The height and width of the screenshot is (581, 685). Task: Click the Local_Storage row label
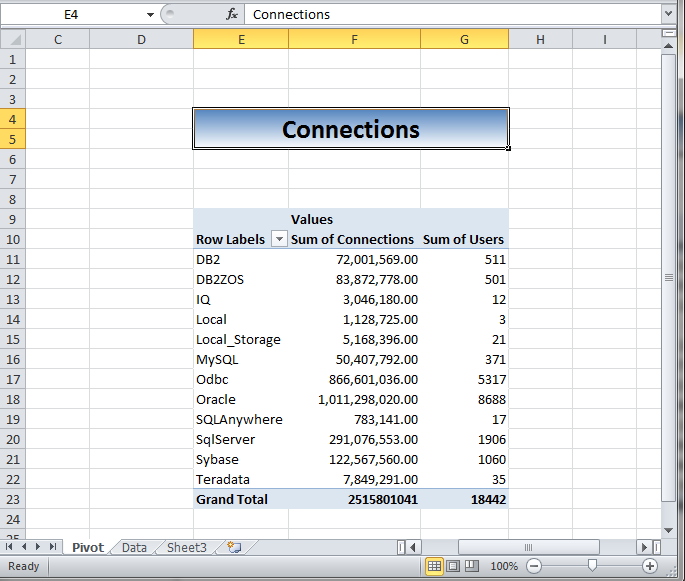pos(238,339)
